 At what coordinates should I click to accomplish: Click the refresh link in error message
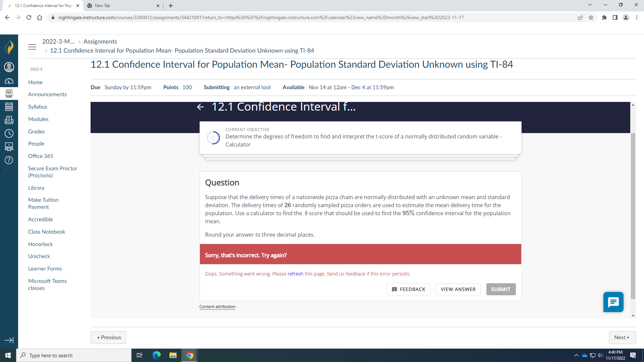click(x=295, y=274)
